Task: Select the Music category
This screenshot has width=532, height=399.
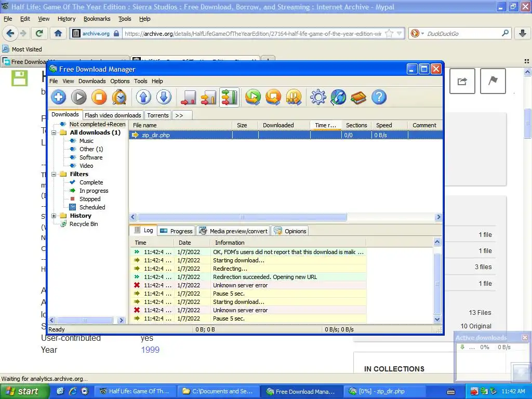Action: coord(86,141)
